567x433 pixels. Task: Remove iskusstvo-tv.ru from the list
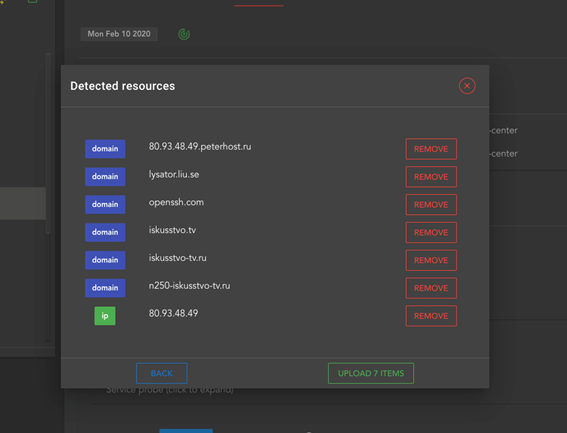point(431,260)
